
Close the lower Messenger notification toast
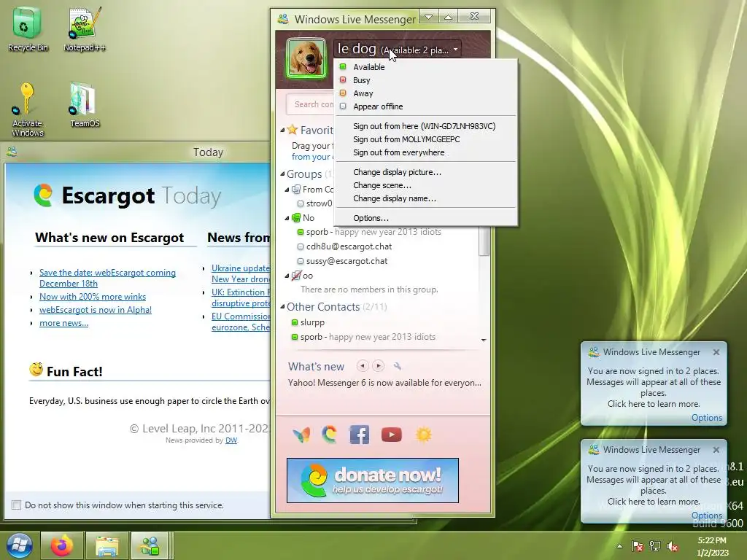(716, 450)
